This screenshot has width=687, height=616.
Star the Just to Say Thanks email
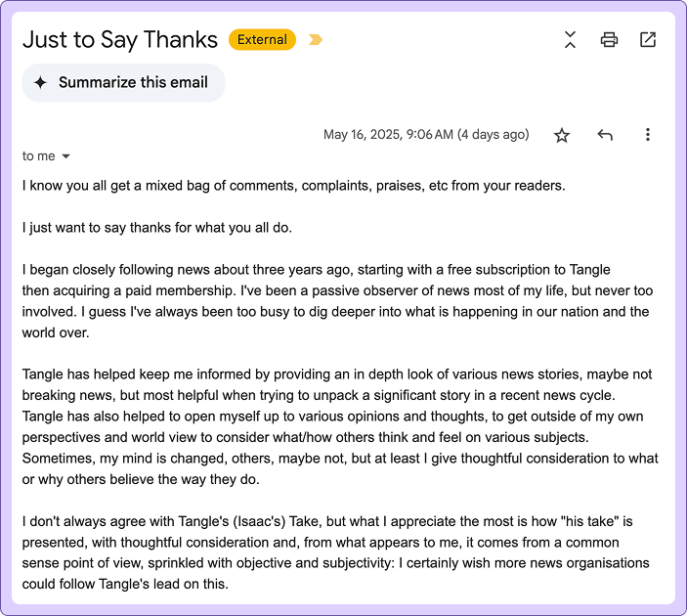pyautogui.click(x=562, y=135)
